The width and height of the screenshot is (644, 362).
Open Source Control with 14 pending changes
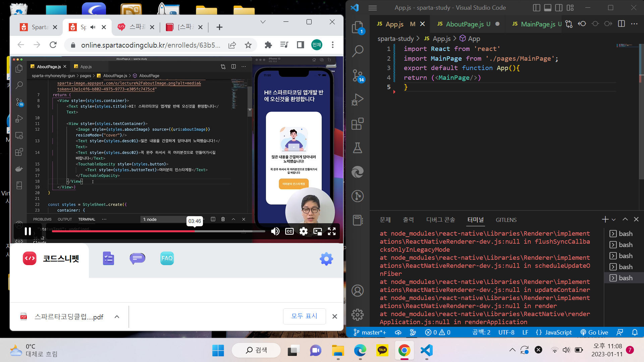pyautogui.click(x=358, y=75)
